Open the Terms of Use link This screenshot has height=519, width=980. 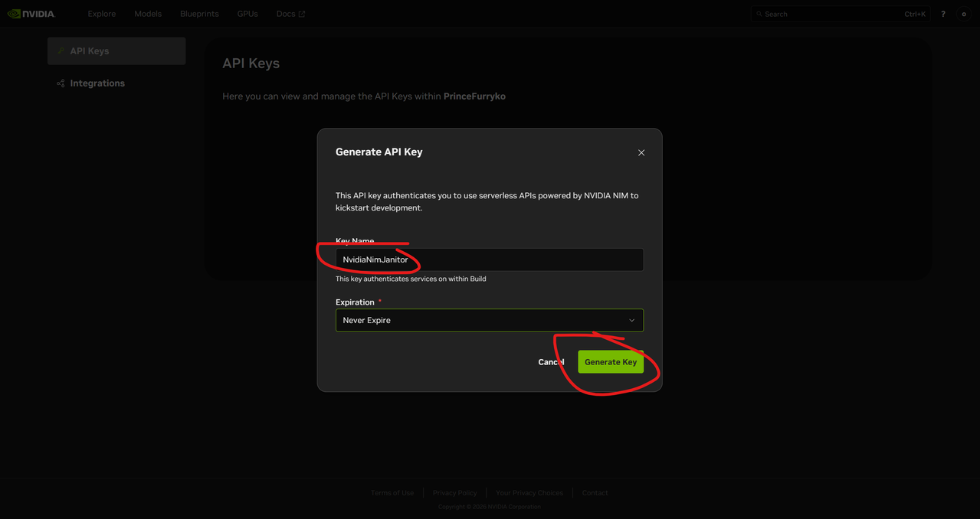coord(392,493)
